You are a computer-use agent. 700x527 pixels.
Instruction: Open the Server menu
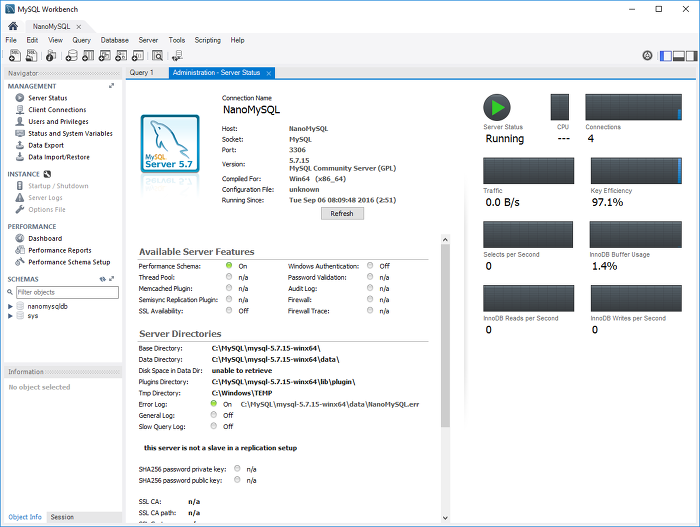148,40
